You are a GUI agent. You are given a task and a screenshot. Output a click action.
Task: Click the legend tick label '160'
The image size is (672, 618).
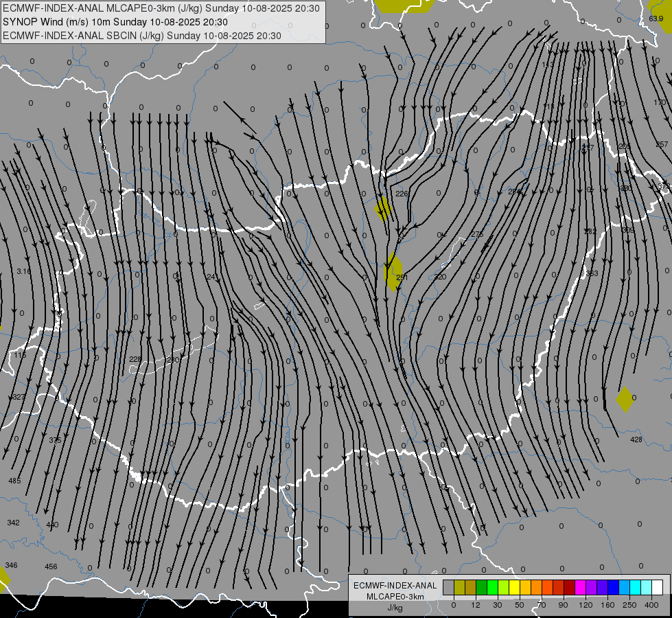pyautogui.click(x=607, y=605)
